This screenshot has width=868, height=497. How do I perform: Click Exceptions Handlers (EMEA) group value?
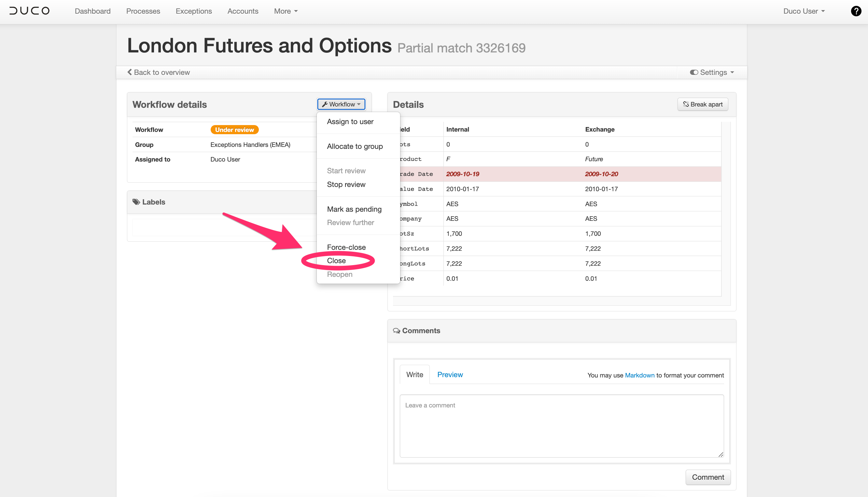250,145
